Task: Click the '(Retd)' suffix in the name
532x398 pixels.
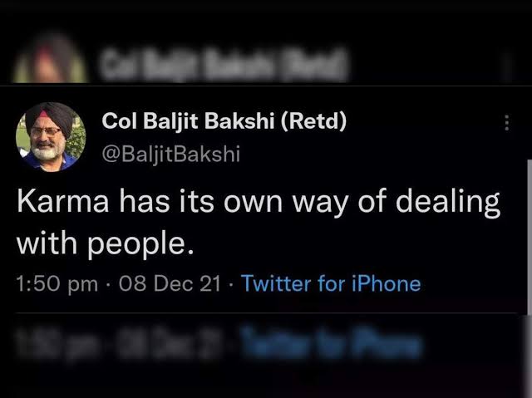Action: 313,121
